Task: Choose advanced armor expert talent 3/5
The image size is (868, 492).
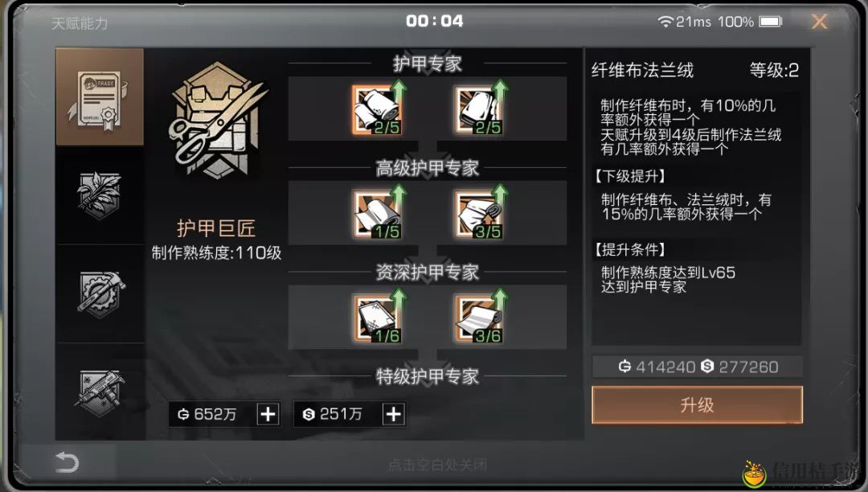Action: point(479,214)
